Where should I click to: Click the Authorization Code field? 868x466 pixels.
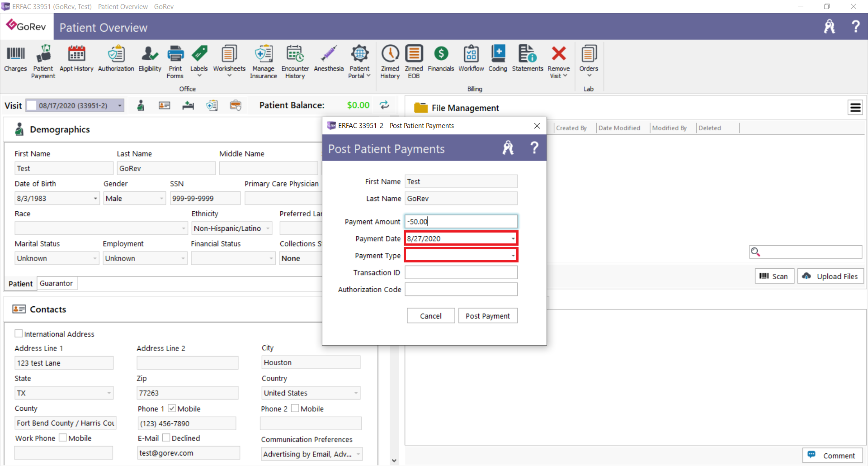[x=461, y=289]
